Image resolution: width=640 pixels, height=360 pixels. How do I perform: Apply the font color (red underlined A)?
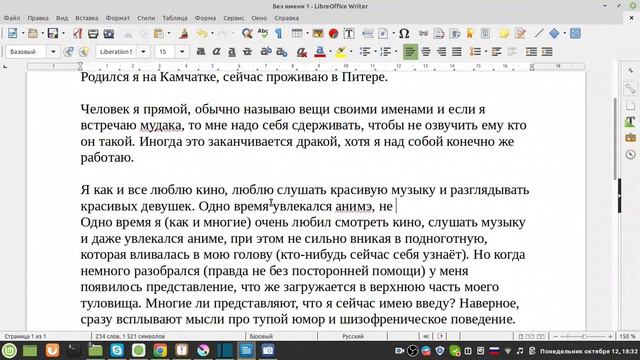pyautogui.click(x=320, y=52)
